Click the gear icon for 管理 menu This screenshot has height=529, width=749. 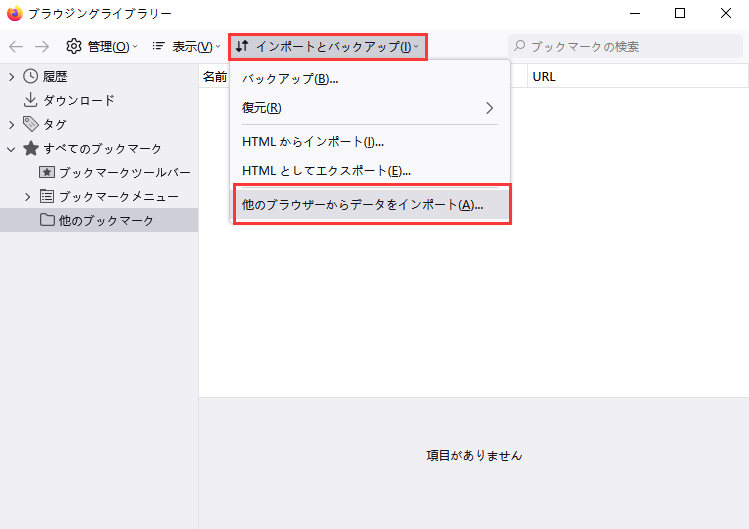[x=74, y=46]
